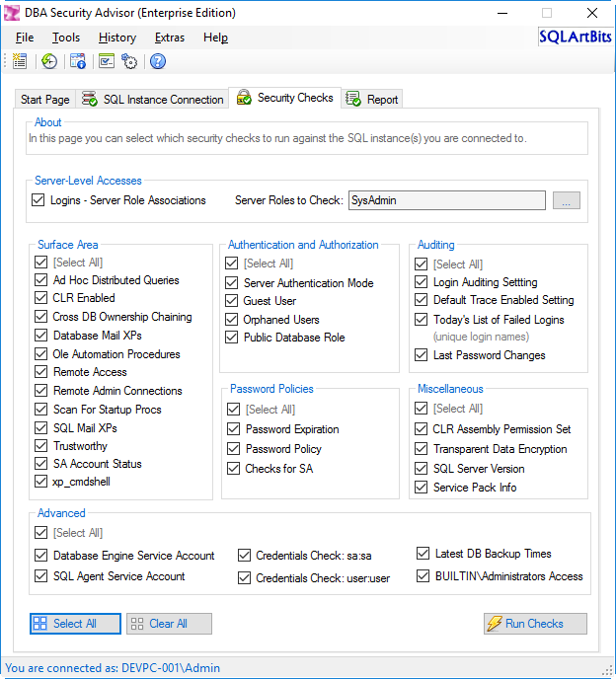Switch to the Report tab
Screen dimensions: 616x679
[372, 100]
